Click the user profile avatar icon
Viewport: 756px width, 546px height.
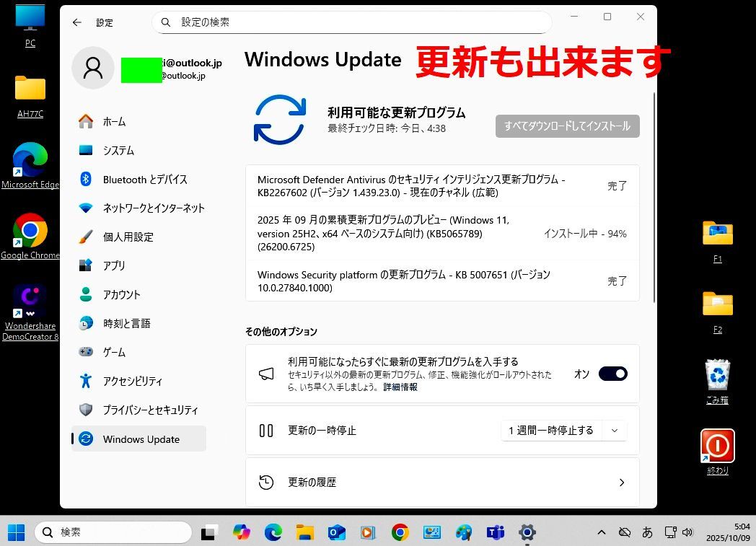(x=93, y=68)
